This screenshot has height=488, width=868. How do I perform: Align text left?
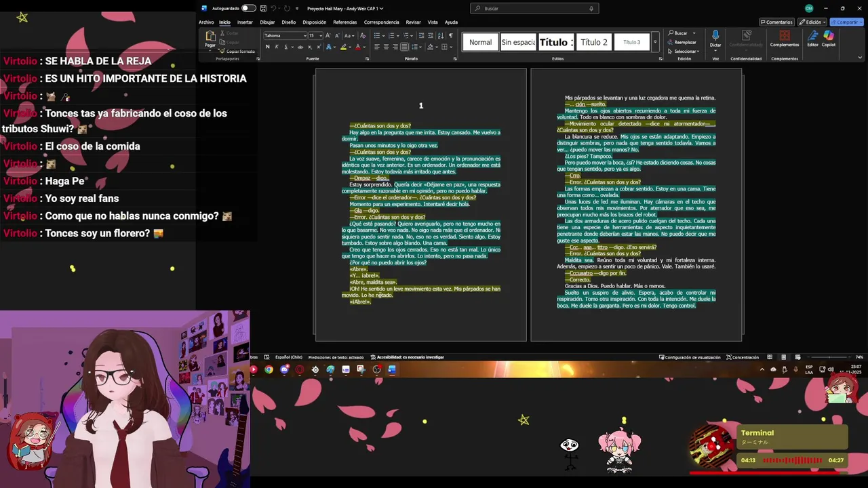pyautogui.click(x=377, y=47)
